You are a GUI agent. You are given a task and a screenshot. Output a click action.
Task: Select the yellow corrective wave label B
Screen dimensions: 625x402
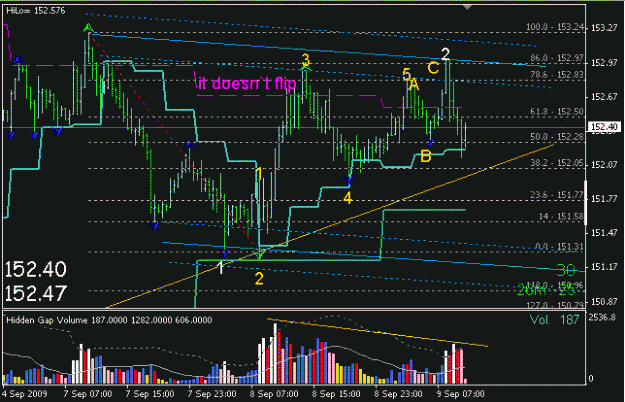[426, 156]
